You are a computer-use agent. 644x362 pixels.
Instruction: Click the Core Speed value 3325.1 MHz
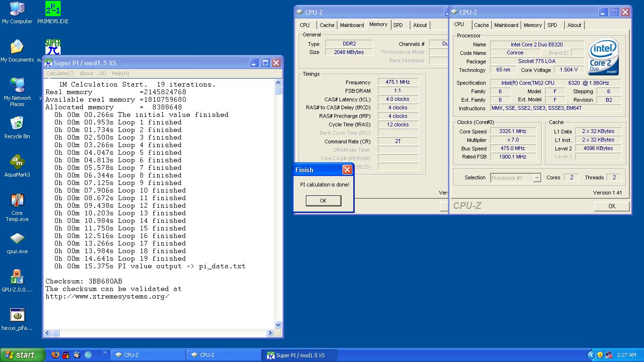click(x=512, y=131)
